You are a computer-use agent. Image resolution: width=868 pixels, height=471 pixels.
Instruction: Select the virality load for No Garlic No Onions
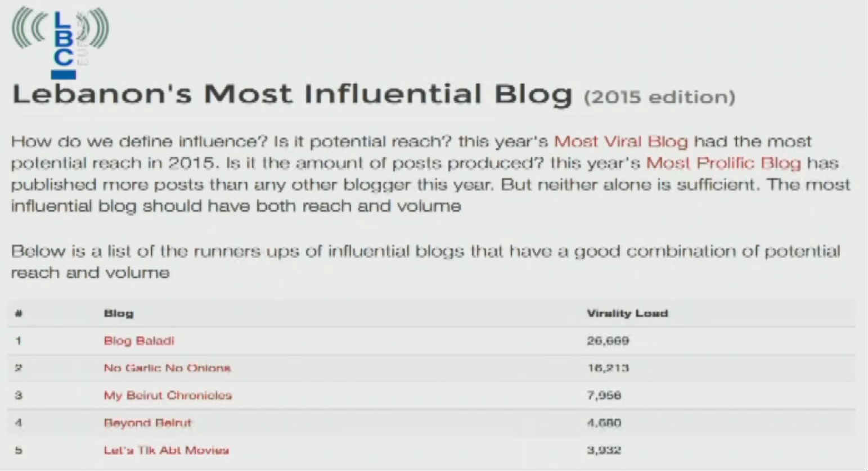pyautogui.click(x=608, y=368)
